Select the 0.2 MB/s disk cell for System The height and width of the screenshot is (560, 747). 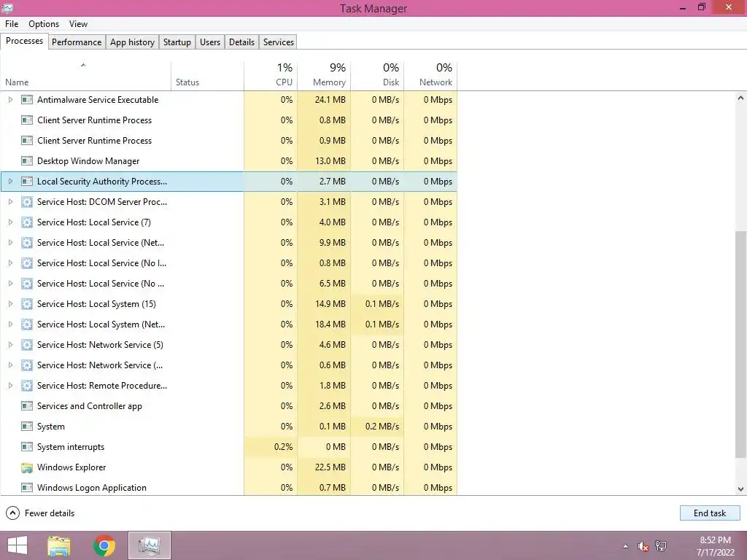tap(377, 427)
